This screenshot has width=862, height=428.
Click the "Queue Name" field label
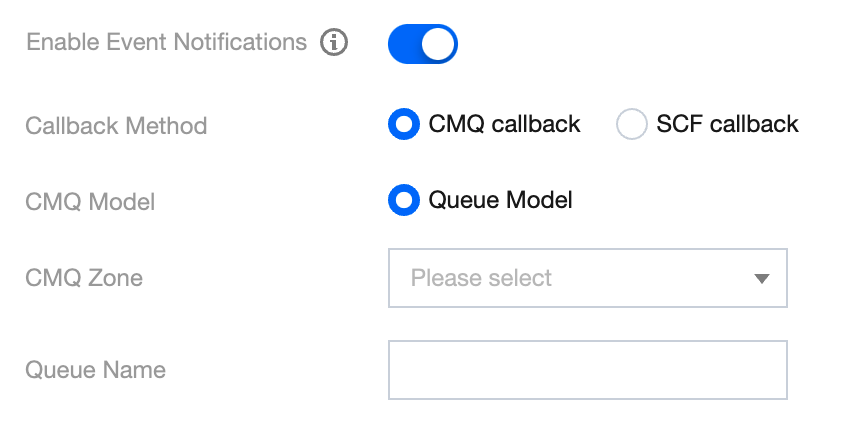tap(95, 370)
